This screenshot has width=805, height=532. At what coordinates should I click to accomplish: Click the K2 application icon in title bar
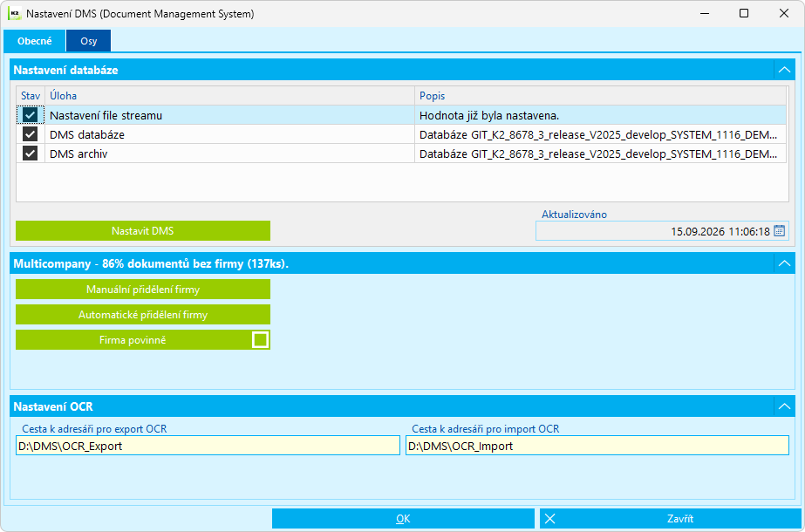tap(14, 14)
